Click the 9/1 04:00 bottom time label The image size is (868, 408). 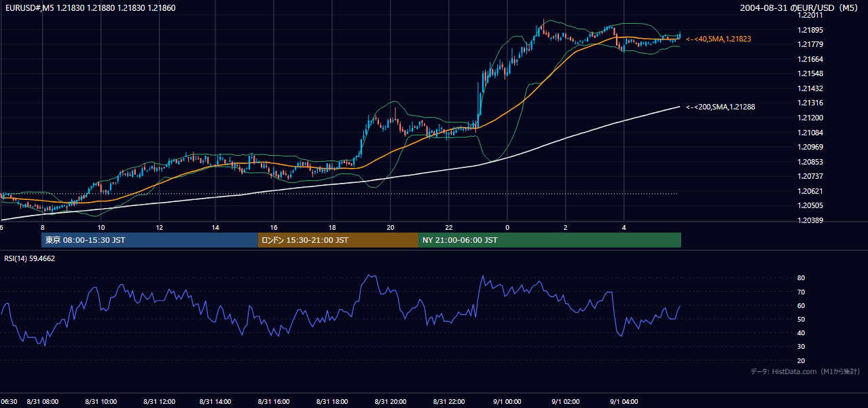point(623,401)
